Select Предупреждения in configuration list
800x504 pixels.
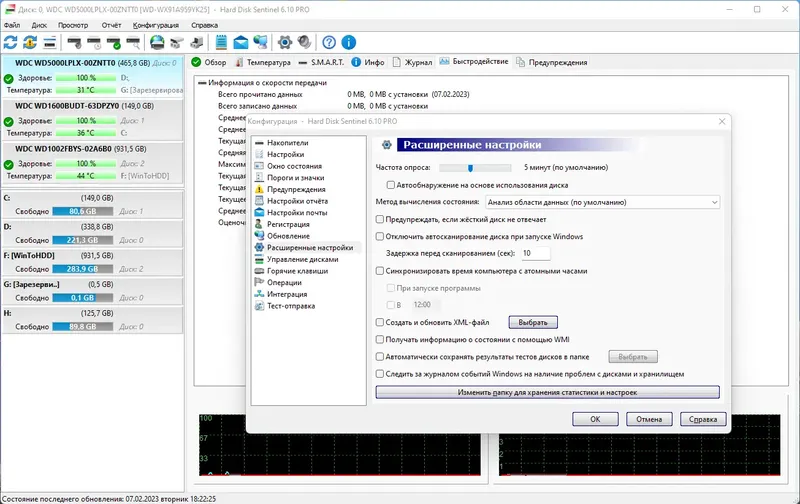pos(296,189)
